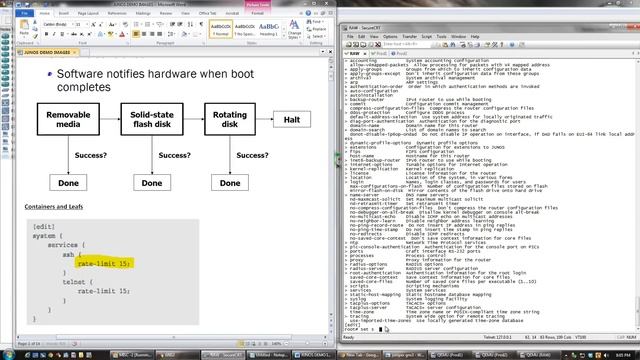640x360 pixels.
Task: Click the JUNOS DEMO IMAGES document tab
Action: coord(47,52)
